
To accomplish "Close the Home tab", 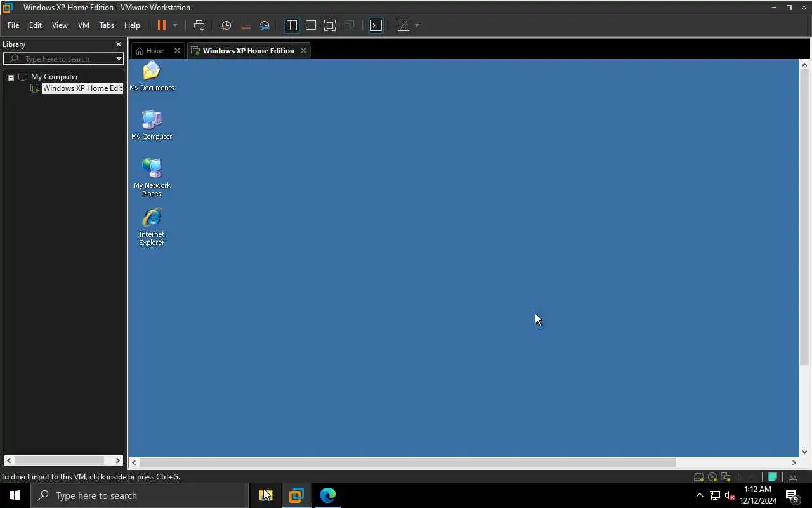I will click(x=177, y=51).
